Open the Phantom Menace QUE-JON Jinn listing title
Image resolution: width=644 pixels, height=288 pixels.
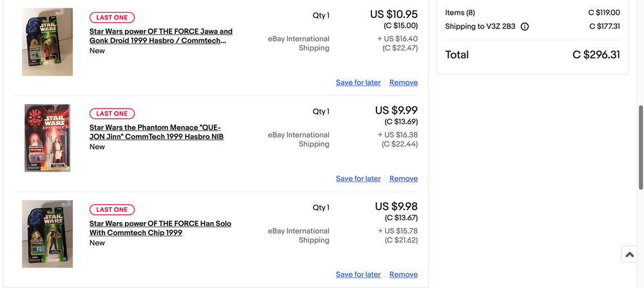click(x=156, y=132)
